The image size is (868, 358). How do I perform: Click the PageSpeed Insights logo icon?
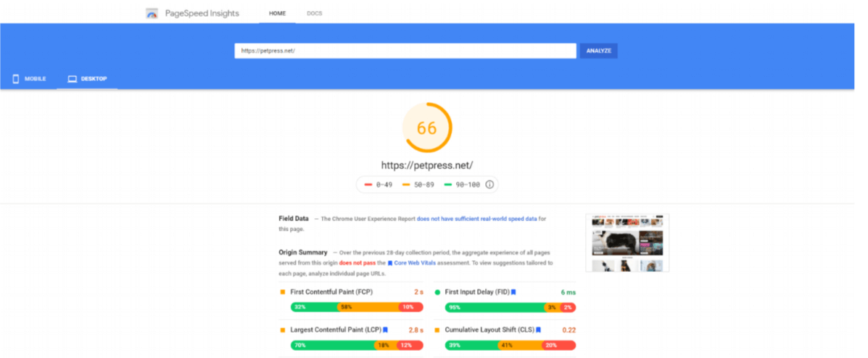tap(152, 13)
